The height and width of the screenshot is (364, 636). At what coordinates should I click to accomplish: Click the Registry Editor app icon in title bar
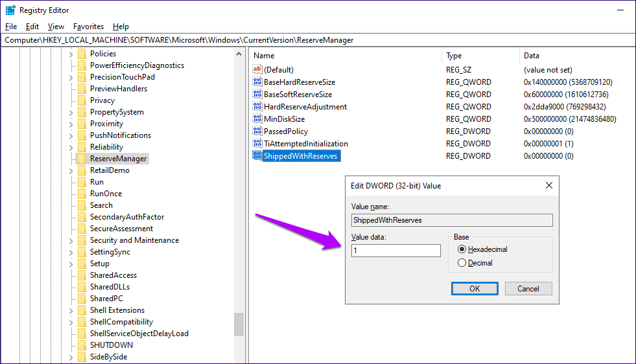(10, 10)
